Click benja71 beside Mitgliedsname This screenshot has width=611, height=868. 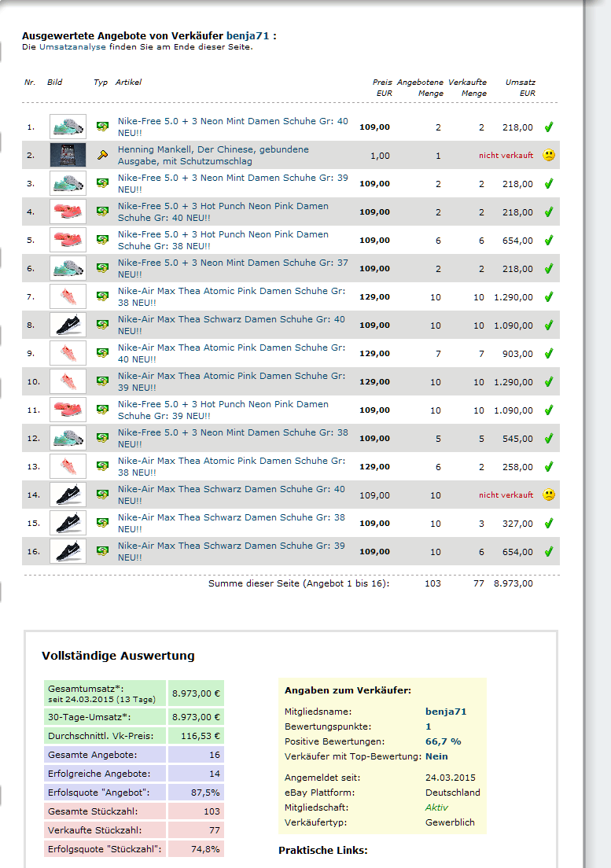tap(446, 712)
